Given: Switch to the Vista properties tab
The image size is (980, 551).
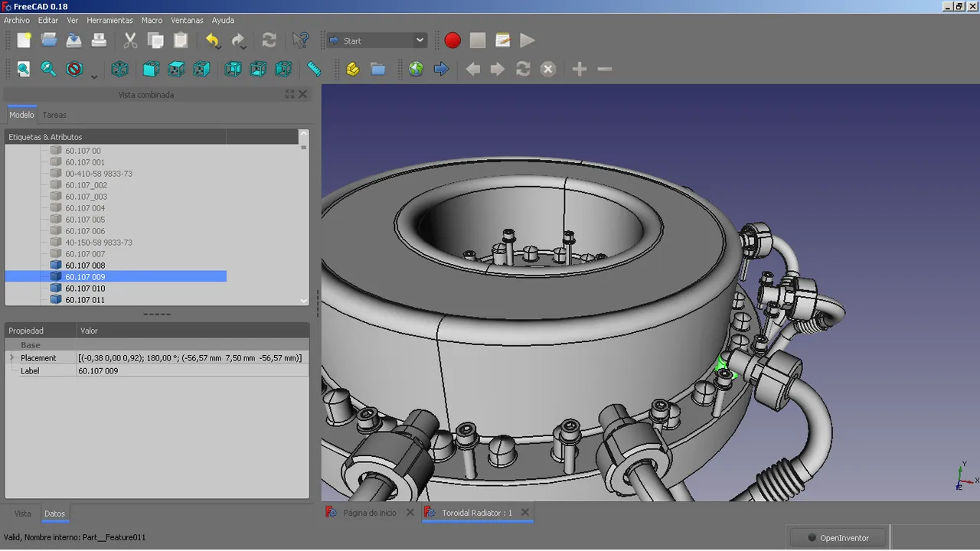Looking at the screenshot, I should (x=23, y=514).
